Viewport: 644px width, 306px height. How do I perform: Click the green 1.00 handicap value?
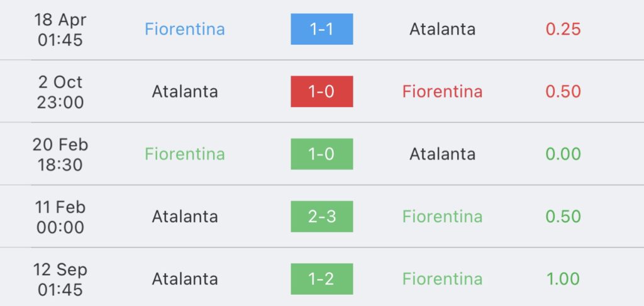point(563,279)
